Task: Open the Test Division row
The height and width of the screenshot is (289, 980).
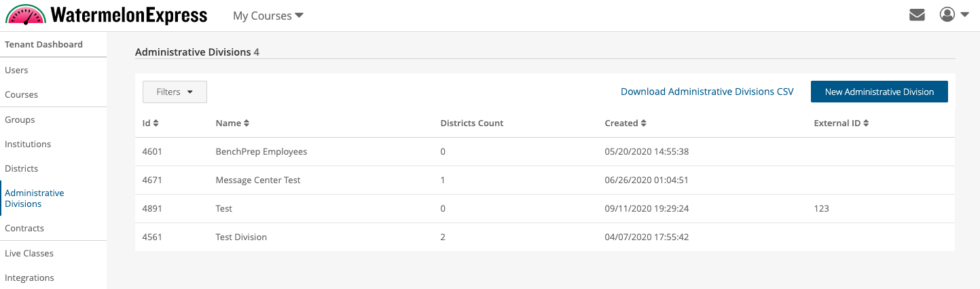Action: [x=545, y=237]
